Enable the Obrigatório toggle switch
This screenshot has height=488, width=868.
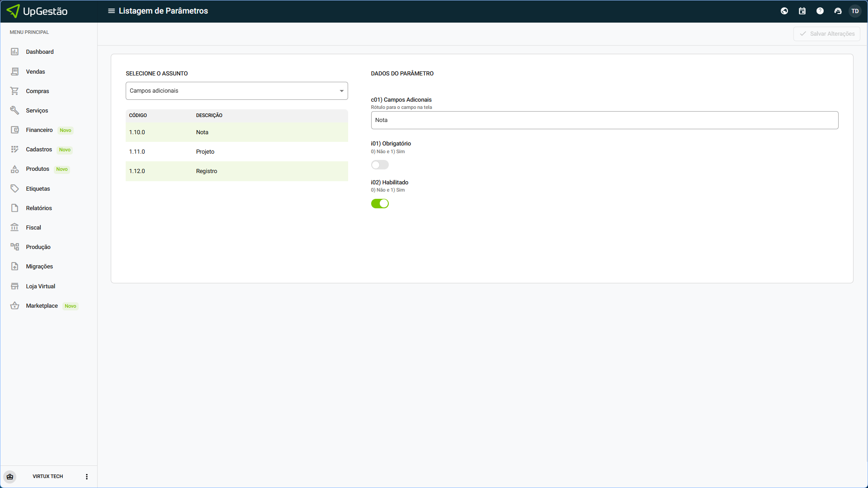[379, 165]
